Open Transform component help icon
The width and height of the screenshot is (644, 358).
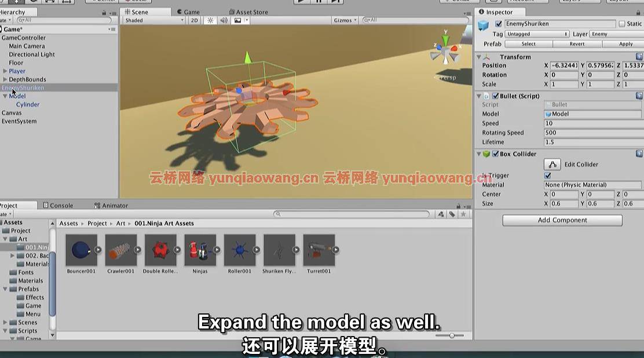639,57
